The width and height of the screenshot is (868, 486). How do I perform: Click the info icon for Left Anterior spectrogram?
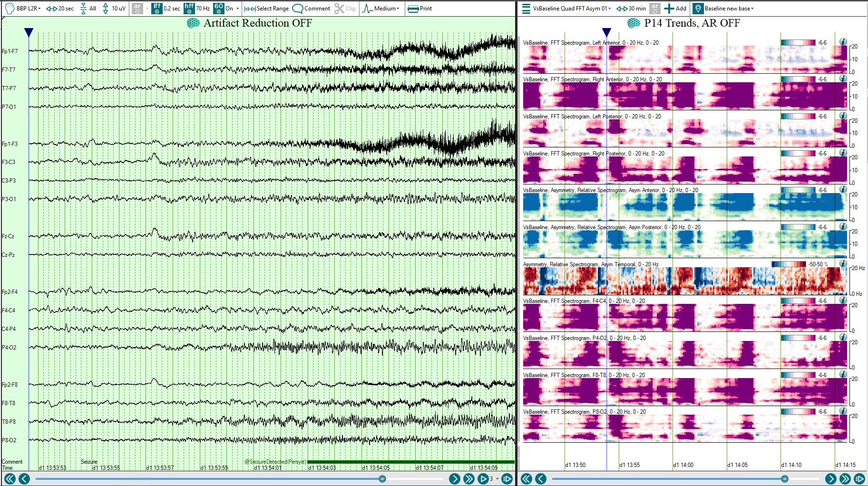(843, 42)
